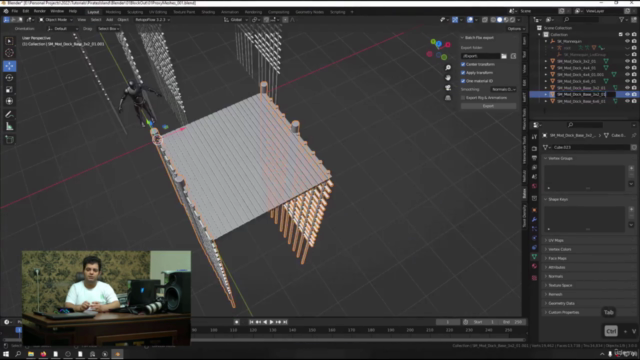Jump to timeline start
Viewport: 640px width, 360px height.
pyautogui.click(x=251, y=322)
